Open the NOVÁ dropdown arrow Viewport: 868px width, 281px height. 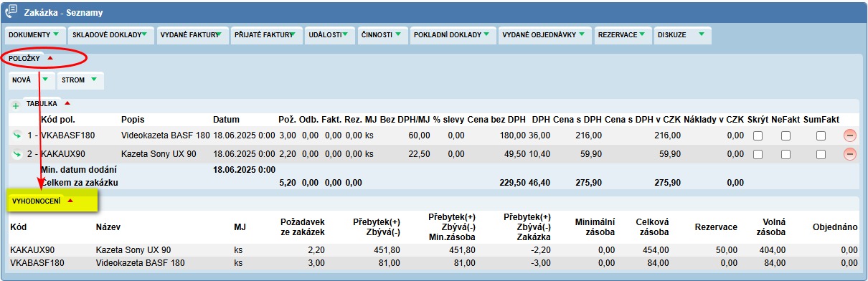point(44,79)
